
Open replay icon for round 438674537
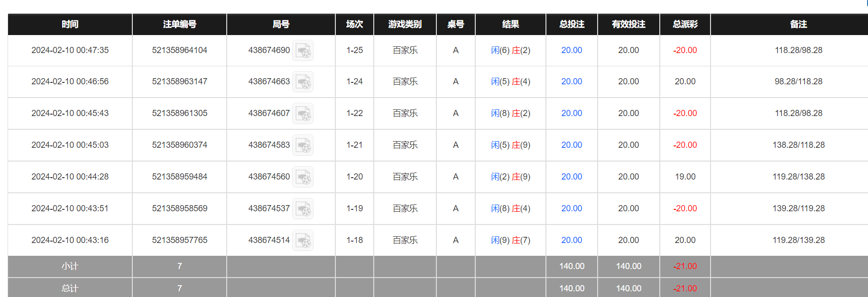[303, 209]
